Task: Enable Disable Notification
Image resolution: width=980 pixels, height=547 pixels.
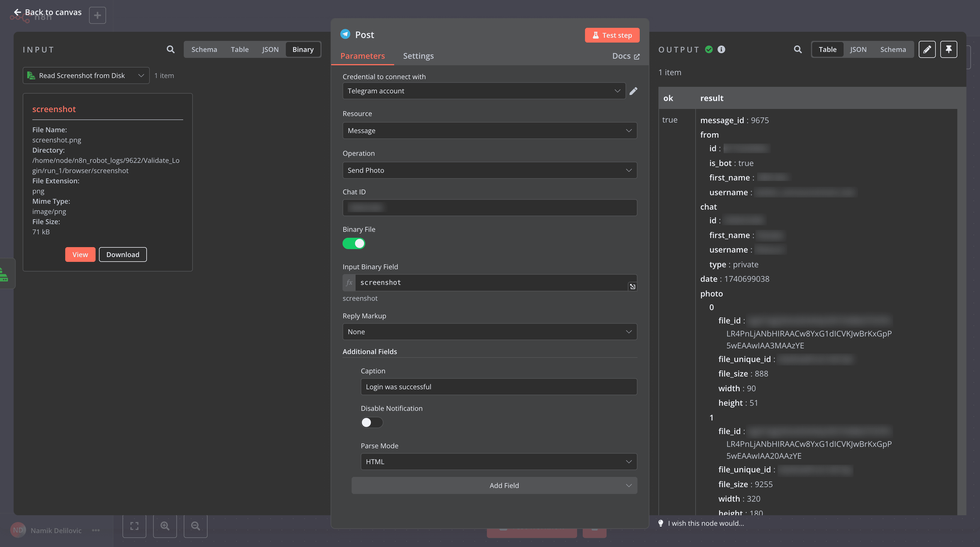Action: [x=372, y=422]
